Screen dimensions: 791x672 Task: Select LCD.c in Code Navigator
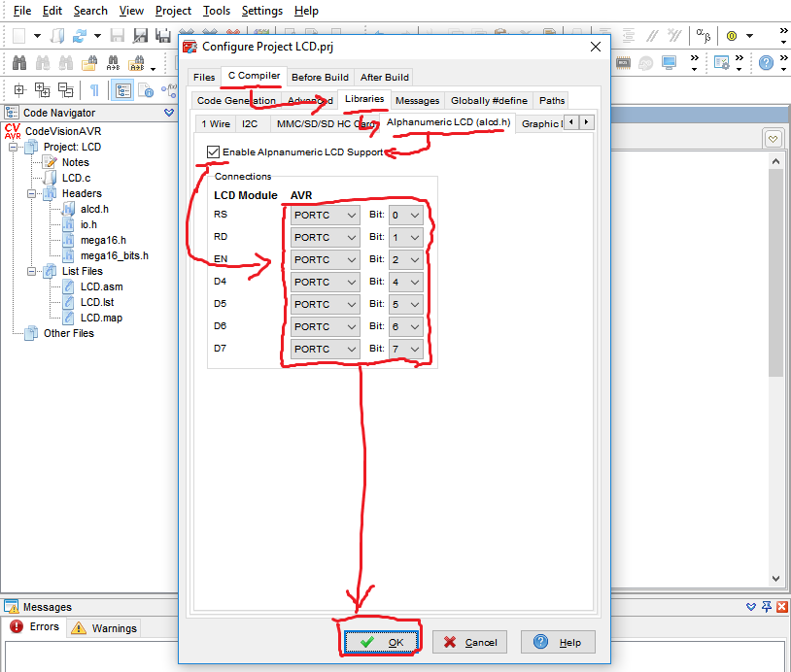click(76, 178)
